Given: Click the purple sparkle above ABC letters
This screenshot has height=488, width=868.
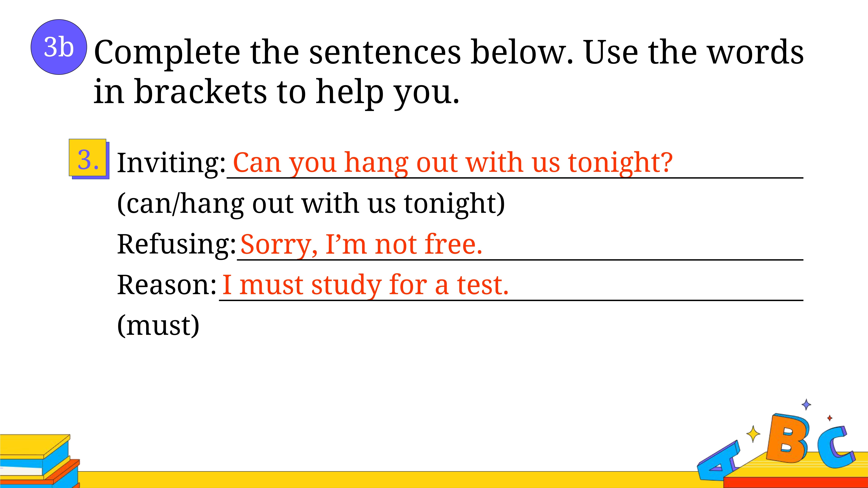Looking at the screenshot, I should (x=806, y=404).
